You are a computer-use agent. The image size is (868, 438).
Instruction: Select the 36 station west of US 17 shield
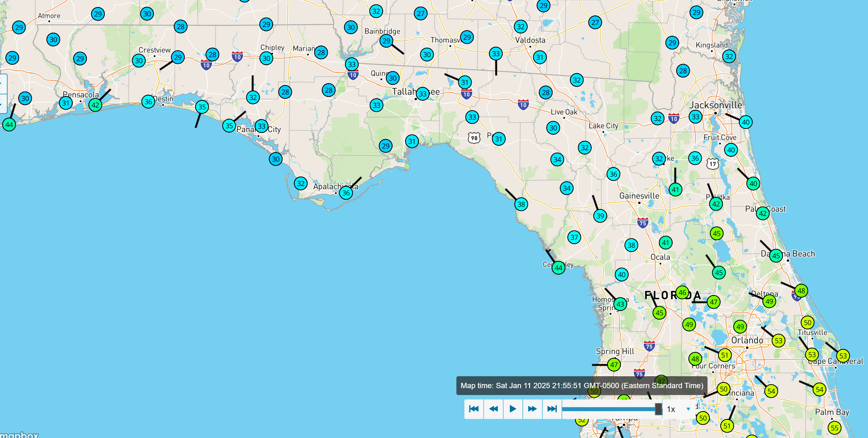pyautogui.click(x=695, y=158)
